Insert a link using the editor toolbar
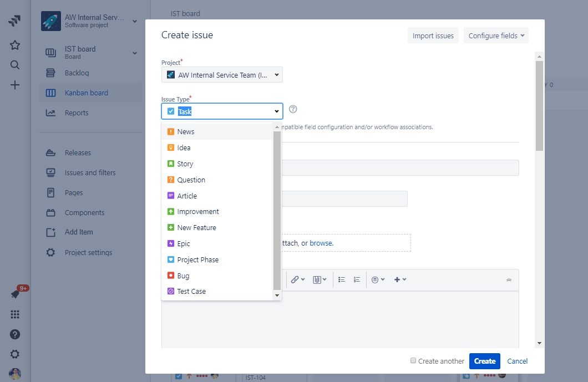Screen dimensions: 588x382 296,279
